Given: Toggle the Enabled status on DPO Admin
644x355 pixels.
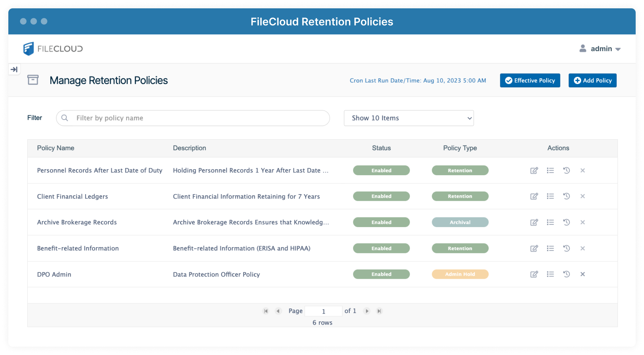Looking at the screenshot, I should coord(381,274).
